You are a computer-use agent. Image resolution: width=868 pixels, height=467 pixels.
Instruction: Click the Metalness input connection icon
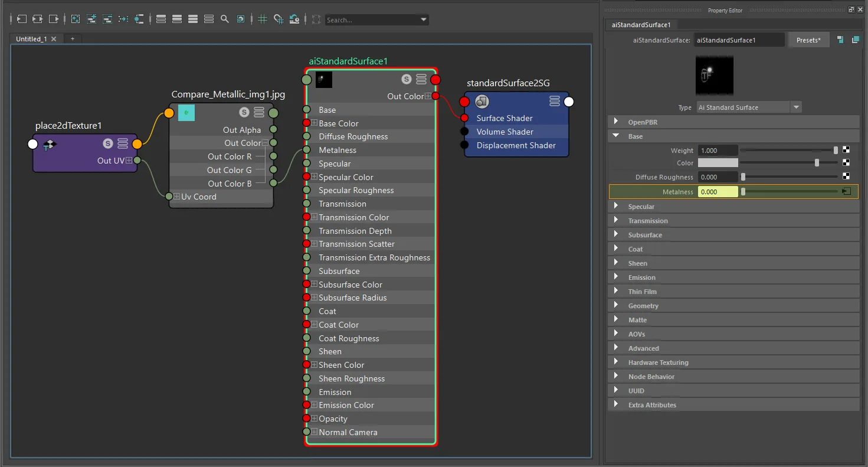coord(846,192)
